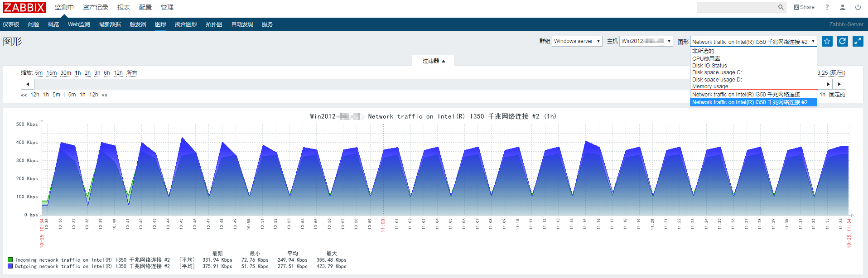
Task: Click the Zabbix logo
Action: 24,7
